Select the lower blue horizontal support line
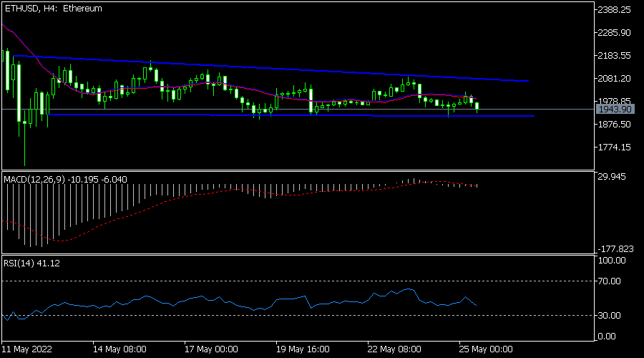The width and height of the screenshot is (644, 358). (x=291, y=115)
